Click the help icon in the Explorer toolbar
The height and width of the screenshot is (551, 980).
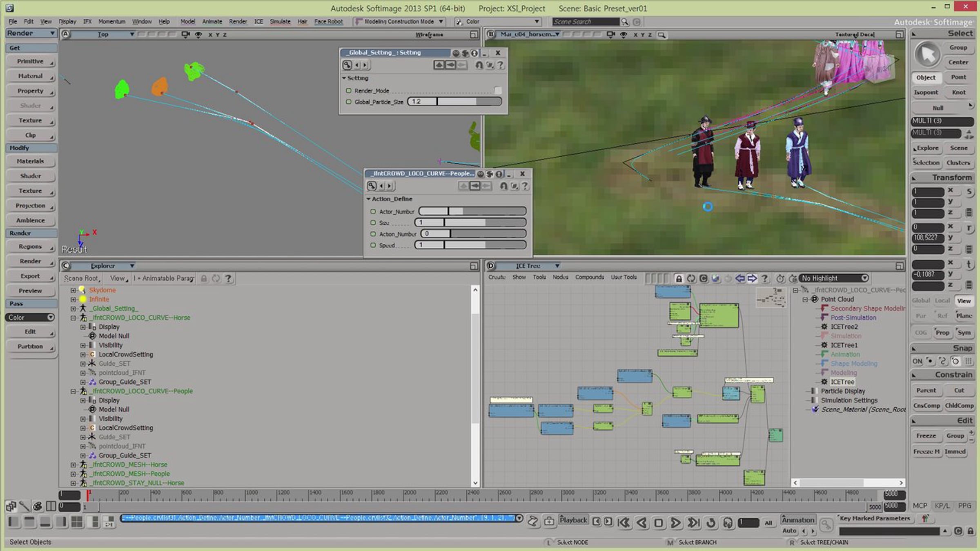[x=229, y=278]
